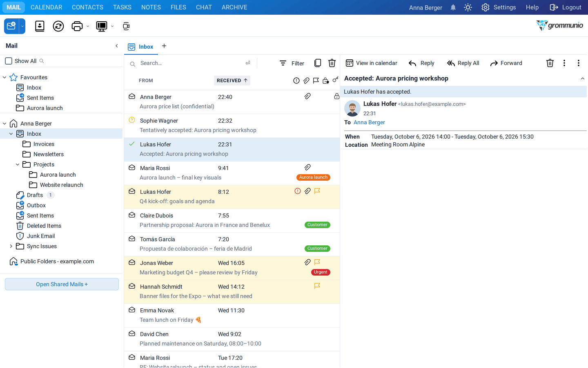Switch to the CALENDAR menu
Image resolution: width=588 pixels, height=368 pixels.
[47, 7]
